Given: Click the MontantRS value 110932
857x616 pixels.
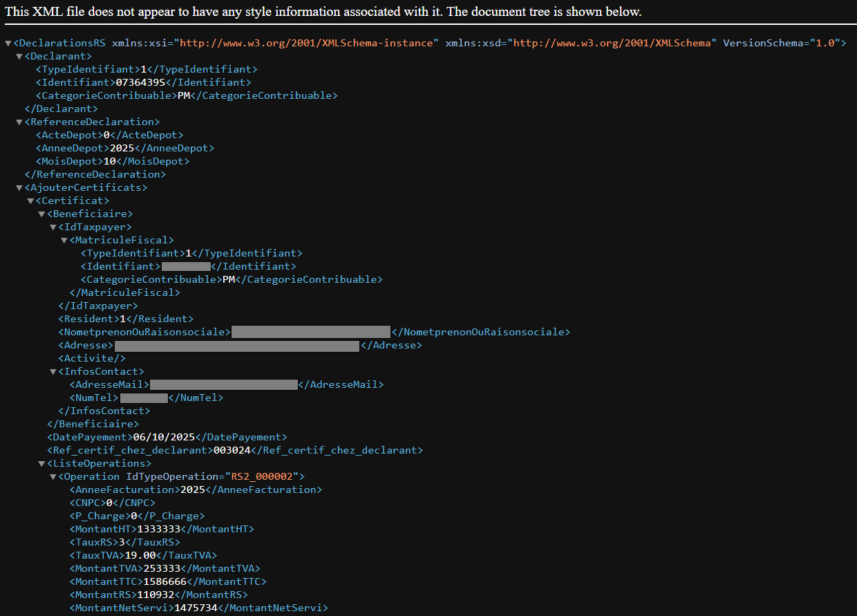Looking at the screenshot, I should click(157, 595).
